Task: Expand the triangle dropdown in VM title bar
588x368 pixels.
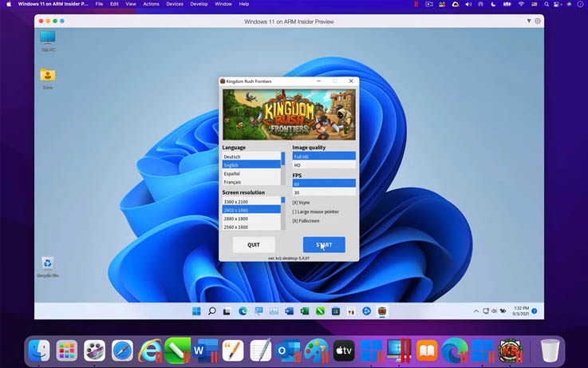Action: [x=529, y=21]
